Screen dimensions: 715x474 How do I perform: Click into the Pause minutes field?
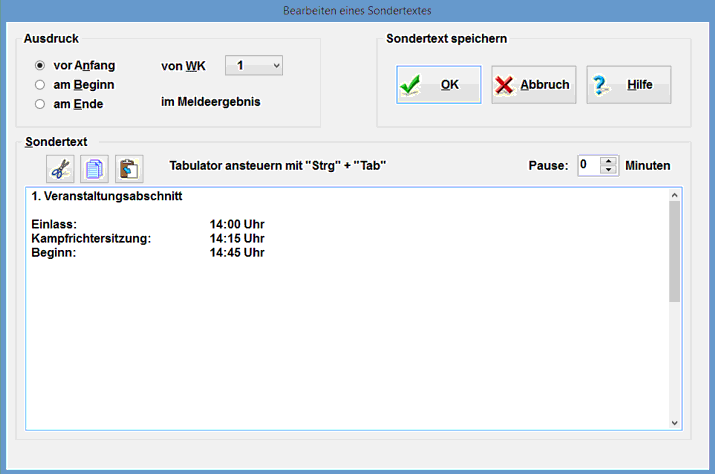tap(588, 165)
